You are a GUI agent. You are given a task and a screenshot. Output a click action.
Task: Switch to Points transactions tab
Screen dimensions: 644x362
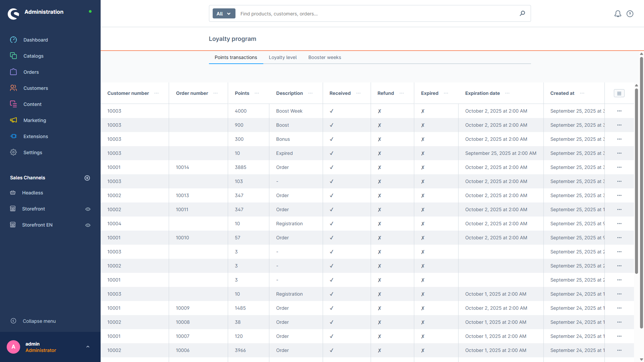tap(236, 57)
